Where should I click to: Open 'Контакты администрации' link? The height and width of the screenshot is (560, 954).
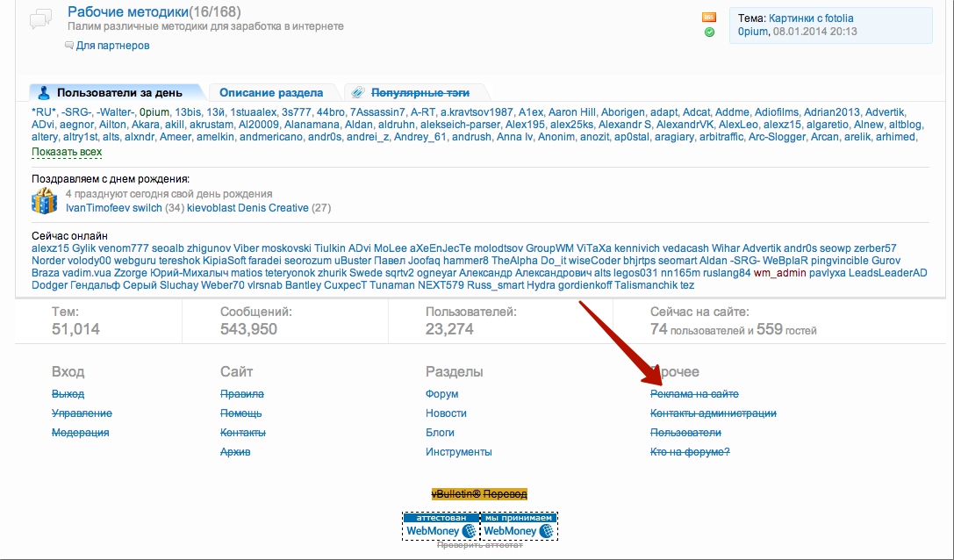tap(713, 413)
